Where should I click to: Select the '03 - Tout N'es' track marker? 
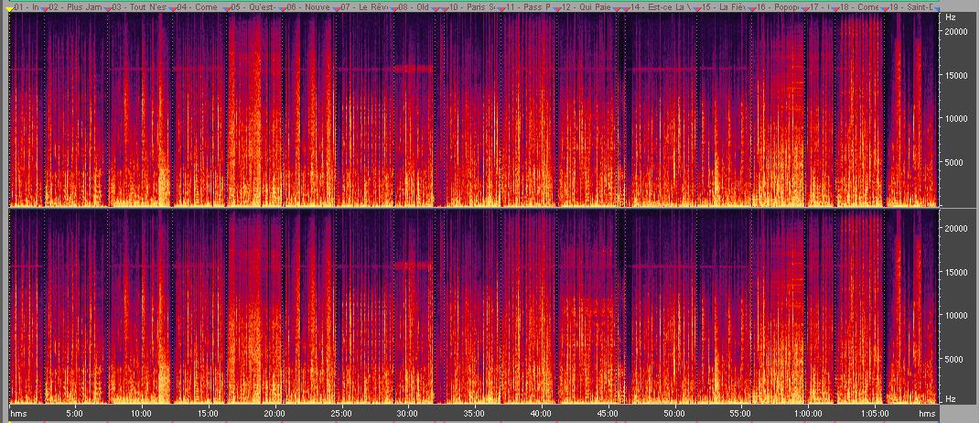pos(139,7)
